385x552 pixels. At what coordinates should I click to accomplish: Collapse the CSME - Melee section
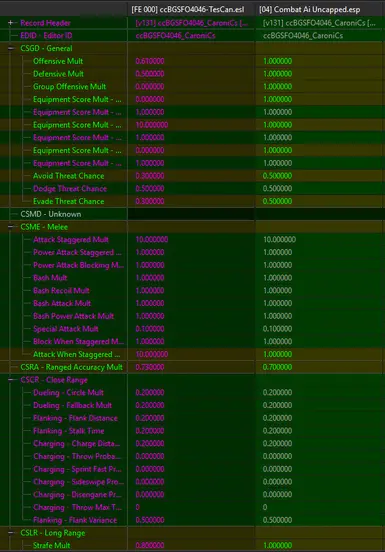pyautogui.click(x=11, y=227)
